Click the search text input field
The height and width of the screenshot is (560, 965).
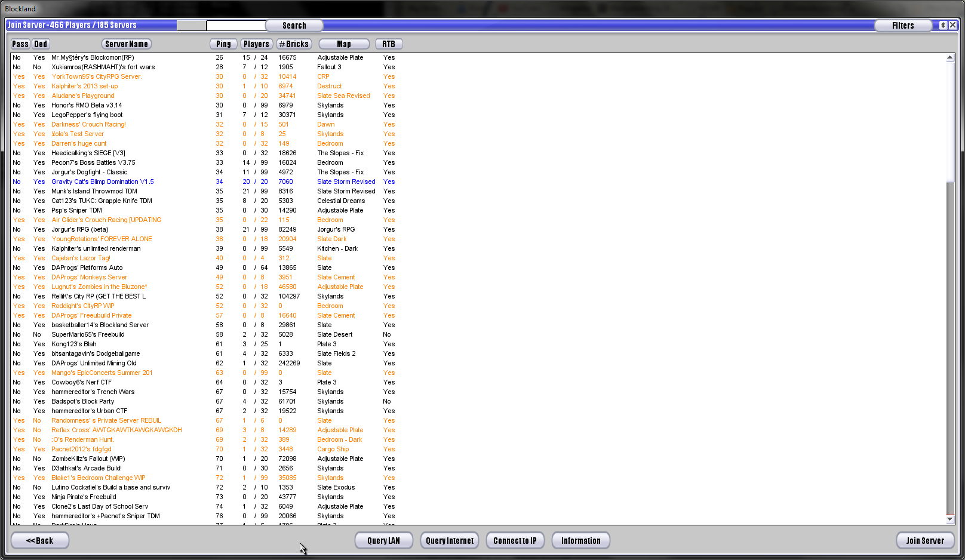tap(236, 26)
